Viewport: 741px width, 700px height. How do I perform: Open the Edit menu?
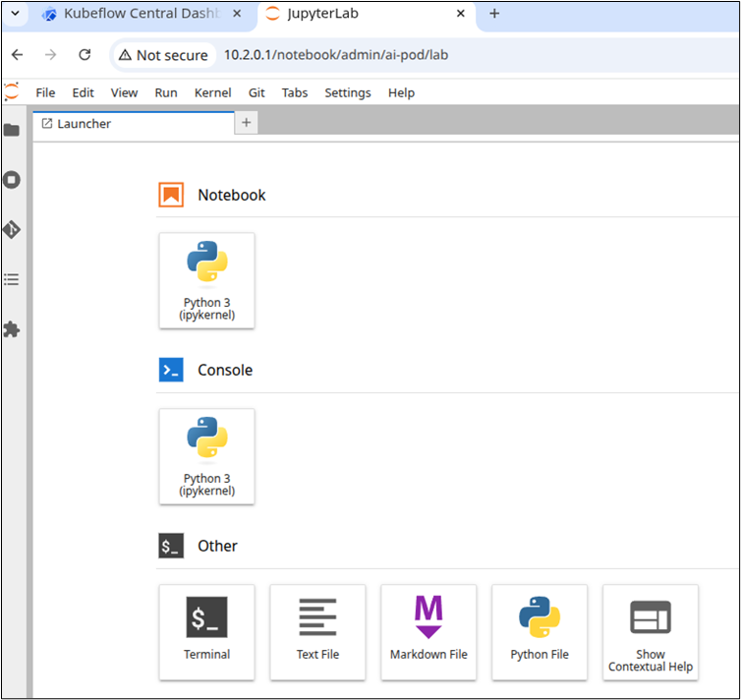84,92
